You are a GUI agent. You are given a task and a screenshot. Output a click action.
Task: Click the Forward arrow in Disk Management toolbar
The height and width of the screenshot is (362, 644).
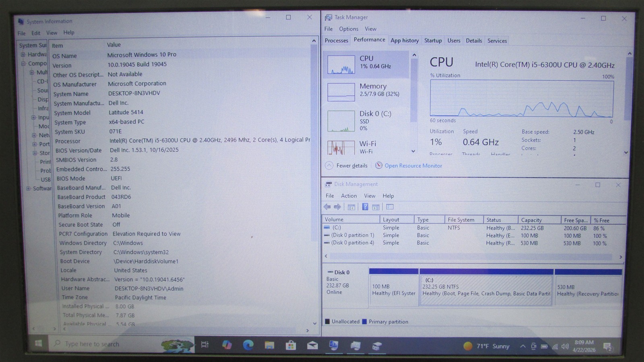coord(337,207)
